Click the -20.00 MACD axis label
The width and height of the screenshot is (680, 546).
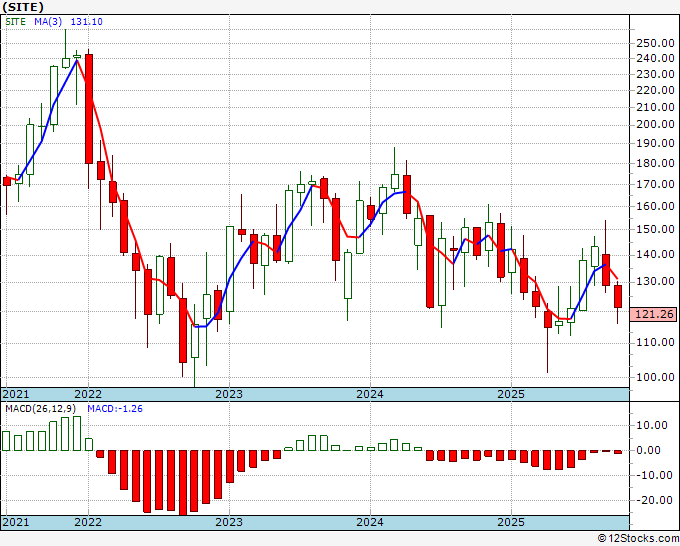655,500
